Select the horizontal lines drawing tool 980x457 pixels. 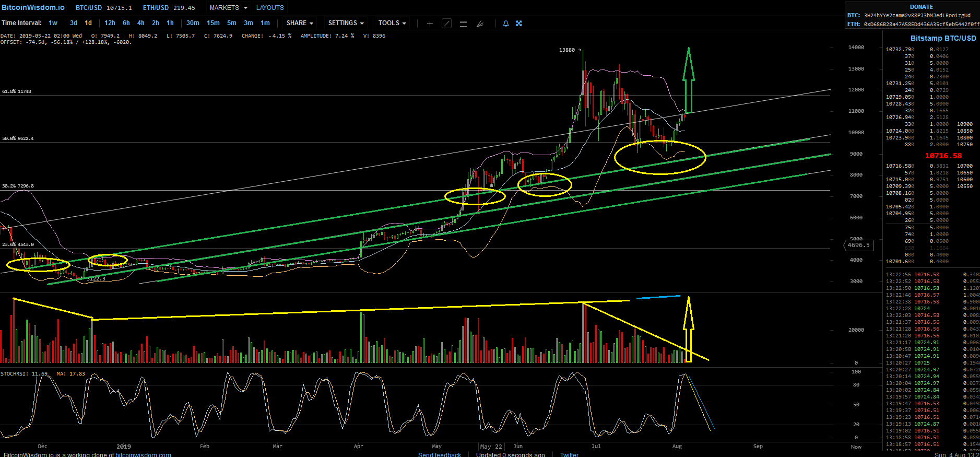463,24
